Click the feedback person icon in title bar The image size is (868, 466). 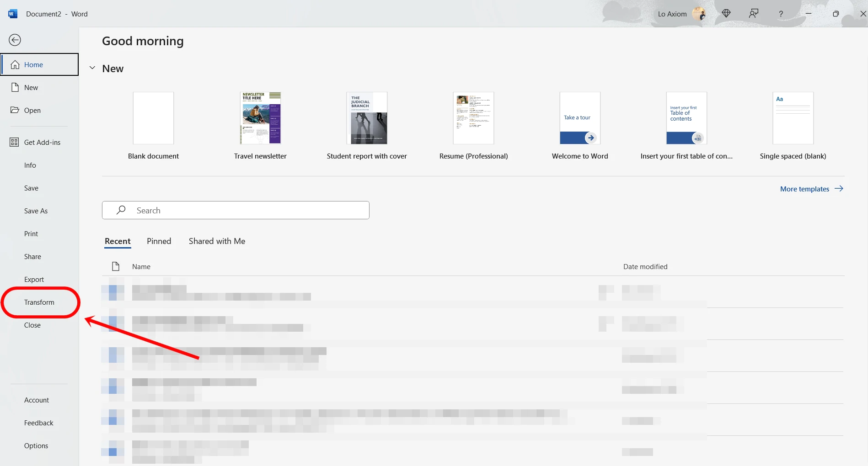(754, 14)
